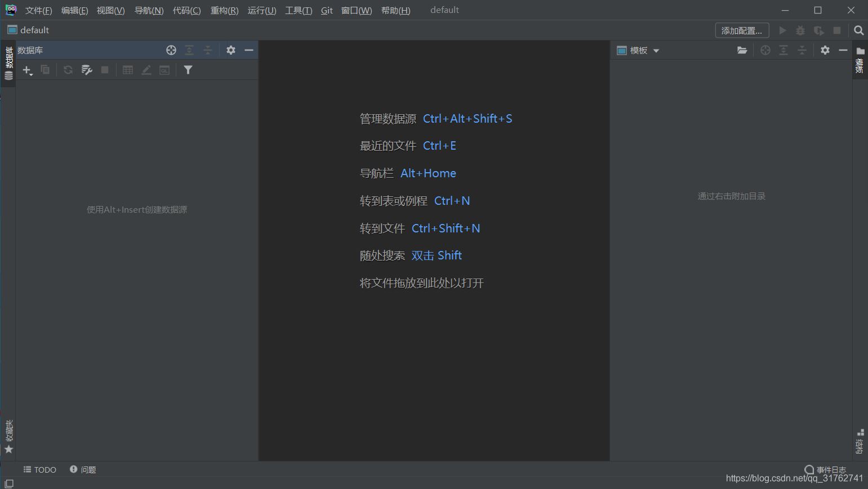Click the add data source plus icon
The image size is (868, 489).
coord(26,70)
